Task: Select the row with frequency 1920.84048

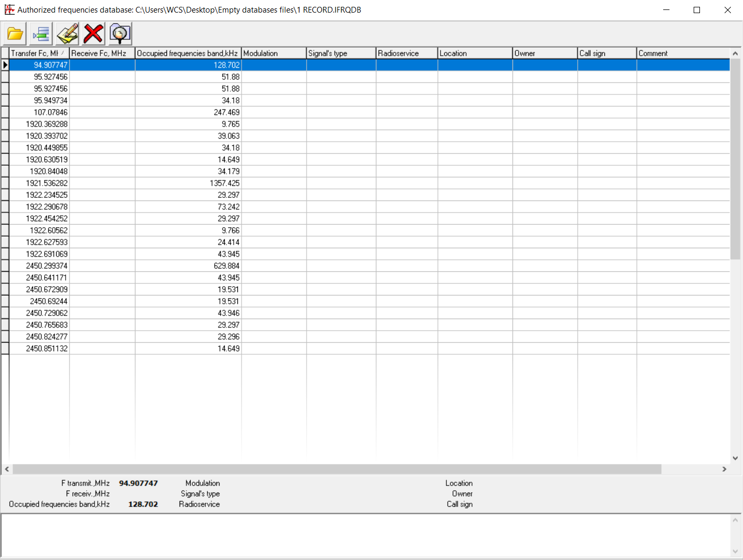Action: (x=369, y=171)
